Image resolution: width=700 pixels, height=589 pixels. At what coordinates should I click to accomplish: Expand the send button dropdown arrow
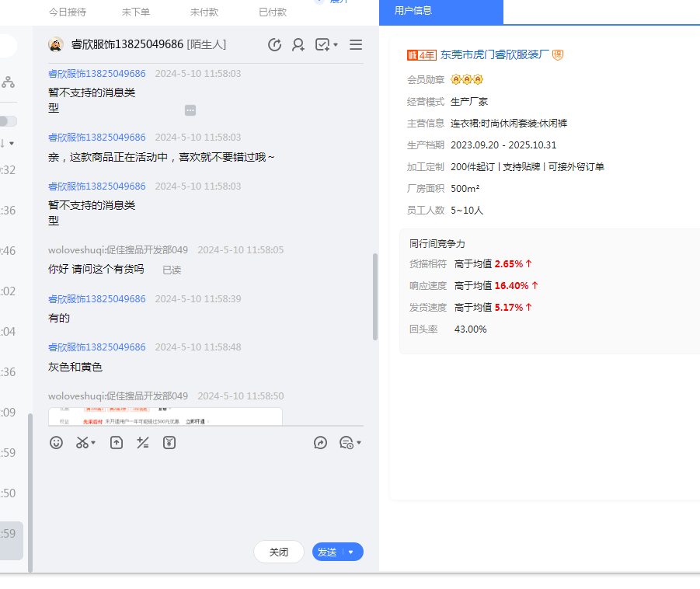(x=351, y=552)
